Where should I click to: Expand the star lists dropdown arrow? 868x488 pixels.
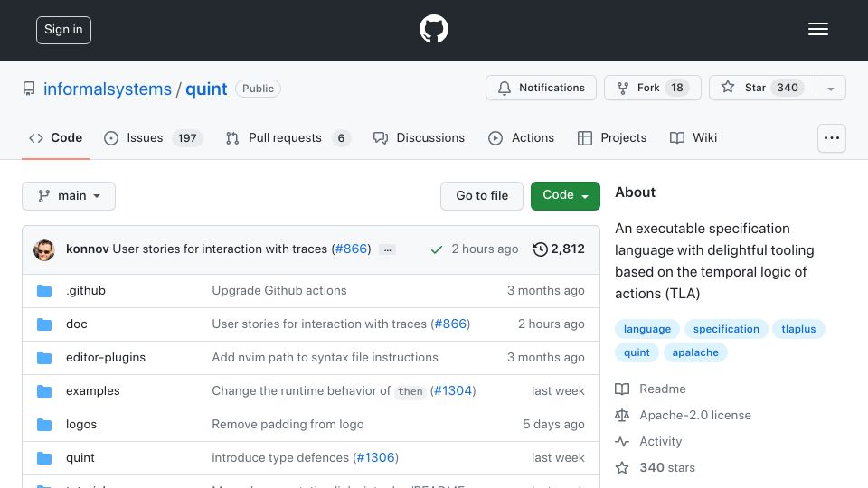[x=830, y=88]
